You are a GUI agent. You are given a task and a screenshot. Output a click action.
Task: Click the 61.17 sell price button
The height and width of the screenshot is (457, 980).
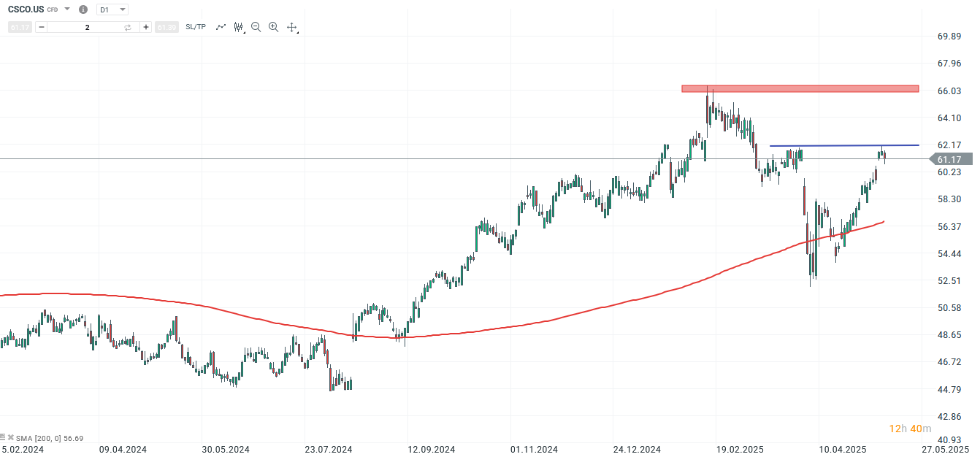coord(20,27)
